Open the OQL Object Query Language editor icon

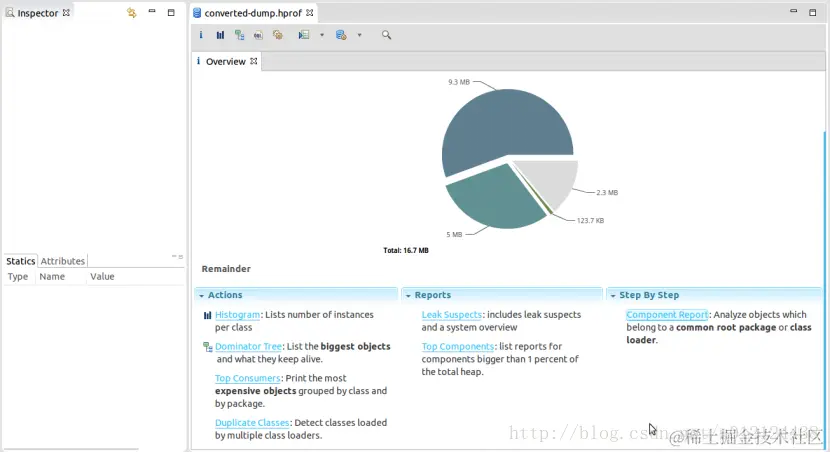(258, 35)
